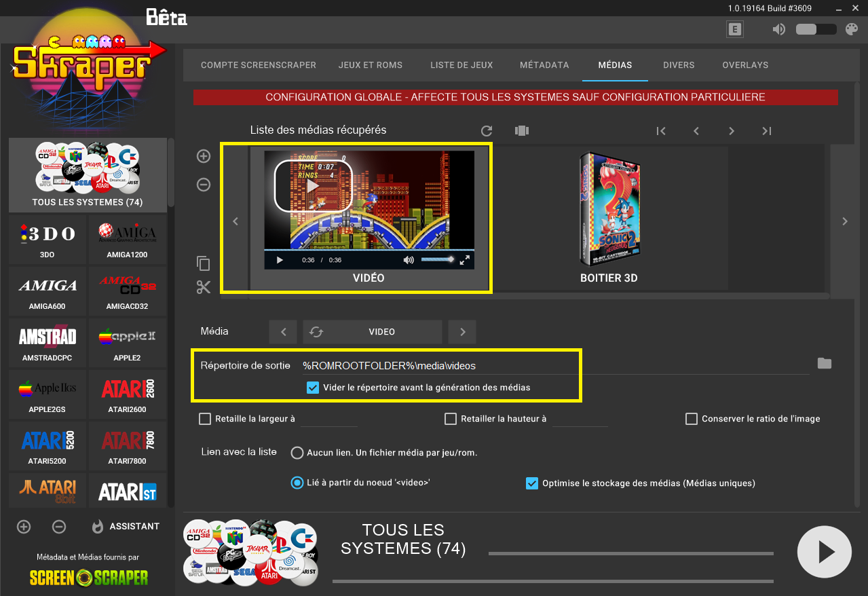Mute sound with the speaker icon
Screen dimensions: 868x596
[778, 29]
